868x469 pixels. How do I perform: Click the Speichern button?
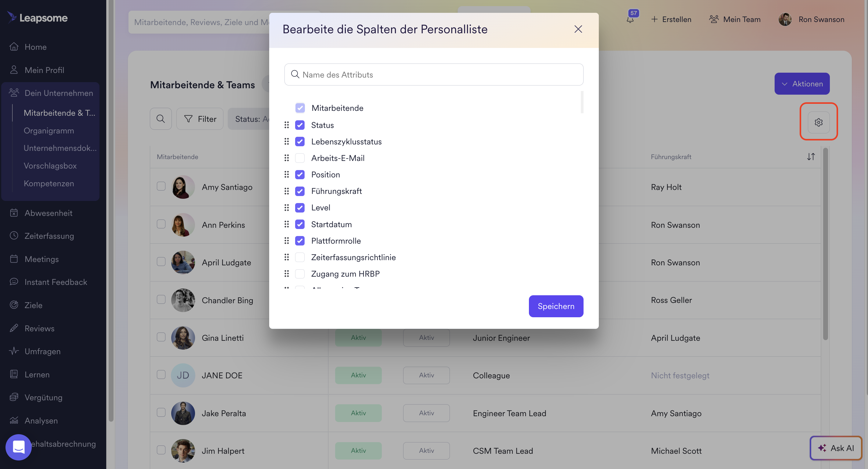click(x=556, y=306)
